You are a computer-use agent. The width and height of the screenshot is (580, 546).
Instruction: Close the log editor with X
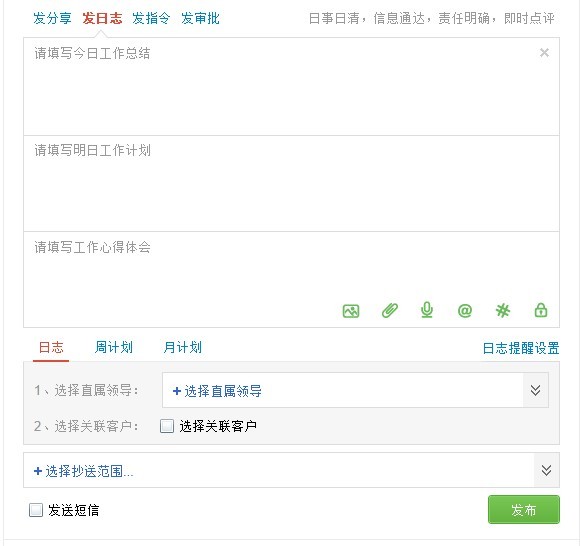[544, 53]
